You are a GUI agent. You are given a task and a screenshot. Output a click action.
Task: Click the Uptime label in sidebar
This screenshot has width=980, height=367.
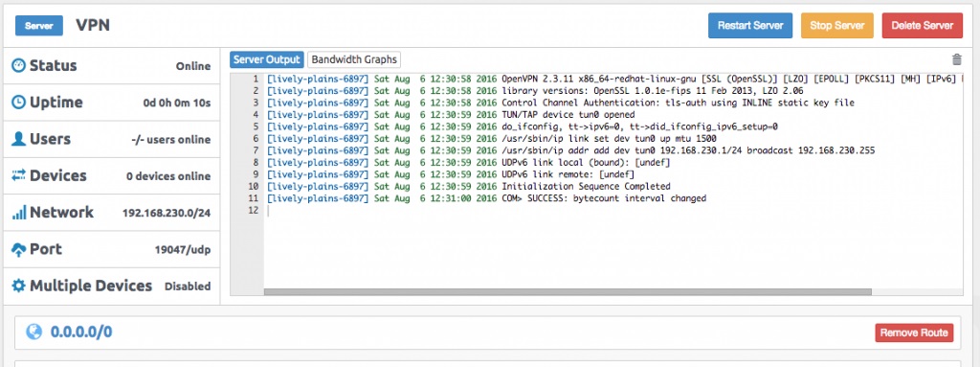(56, 103)
